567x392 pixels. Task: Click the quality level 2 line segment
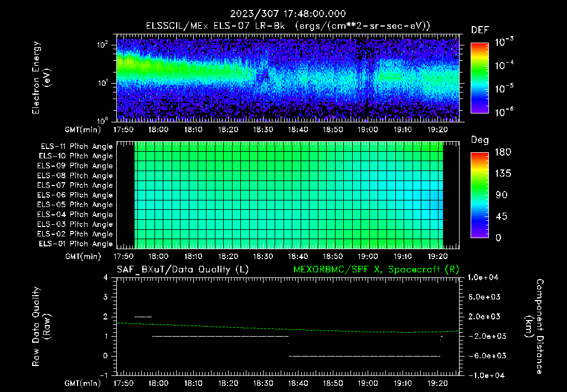pos(143,317)
